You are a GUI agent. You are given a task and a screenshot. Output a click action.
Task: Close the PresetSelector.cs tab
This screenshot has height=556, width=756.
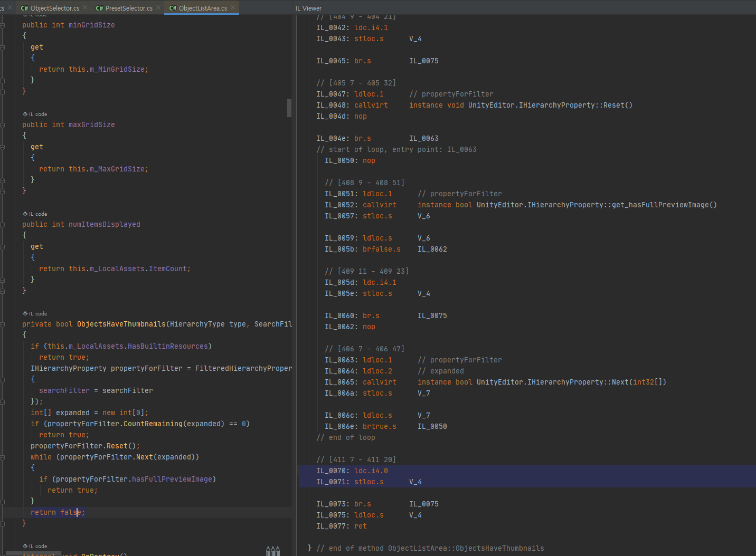(158, 7)
